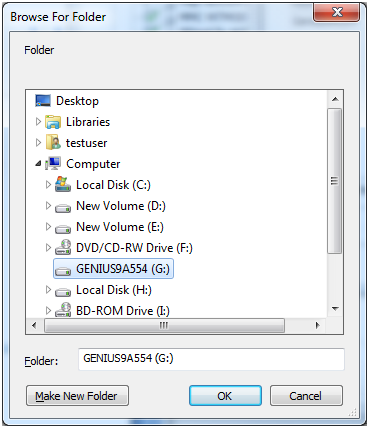Click Make New Folder button

pos(77,396)
